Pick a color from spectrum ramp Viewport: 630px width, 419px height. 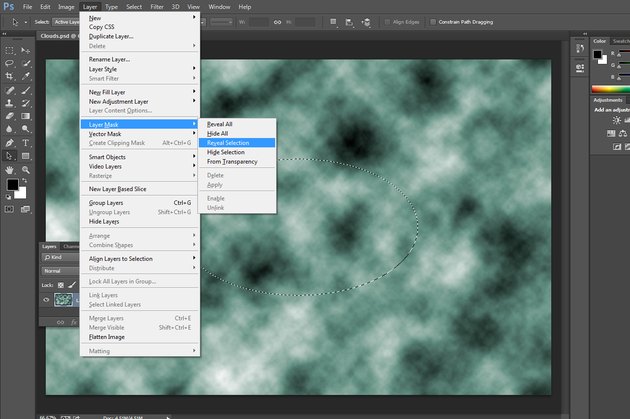coord(611,89)
